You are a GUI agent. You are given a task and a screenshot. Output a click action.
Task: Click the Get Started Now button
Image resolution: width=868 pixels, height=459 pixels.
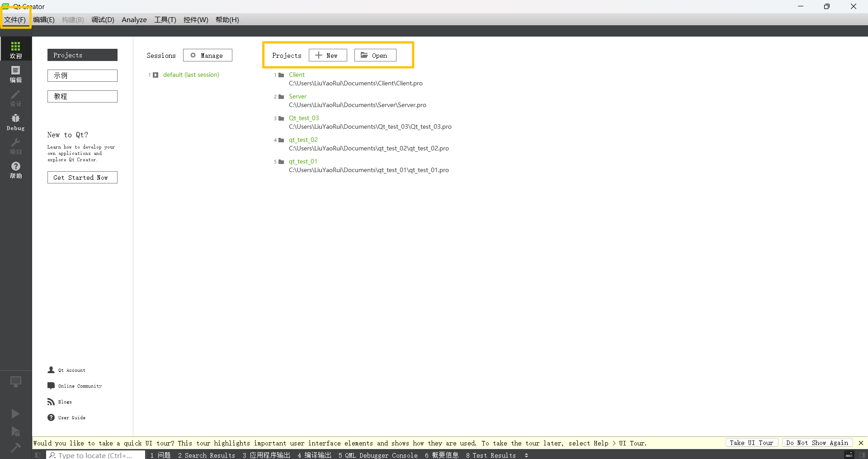point(82,178)
